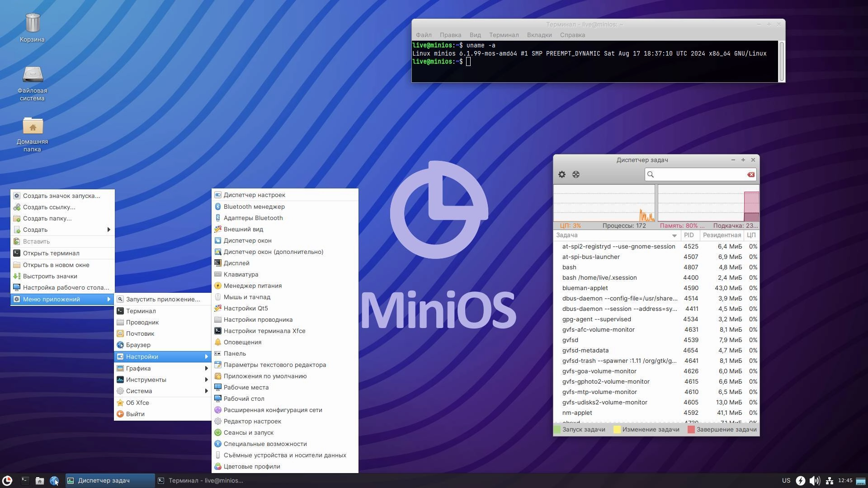Launch web browser from the panel globe icon
Viewport: 868px width, 488px height.
[54, 481]
